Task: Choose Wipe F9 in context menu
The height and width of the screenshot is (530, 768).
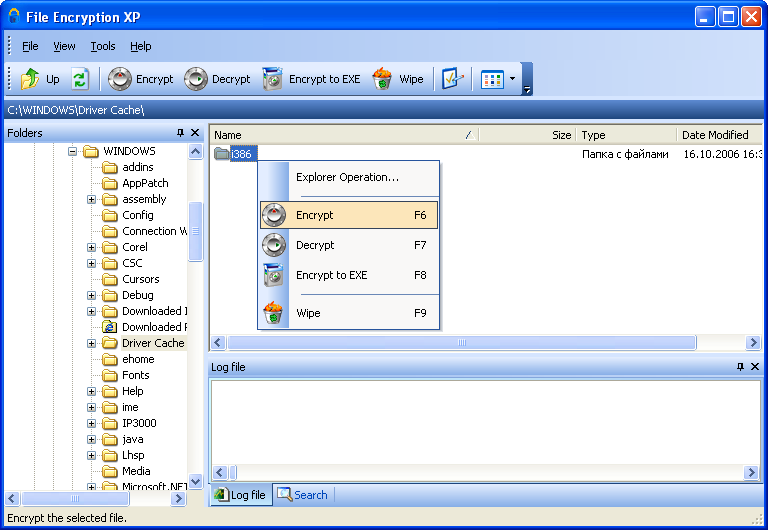Action: pyautogui.click(x=349, y=313)
